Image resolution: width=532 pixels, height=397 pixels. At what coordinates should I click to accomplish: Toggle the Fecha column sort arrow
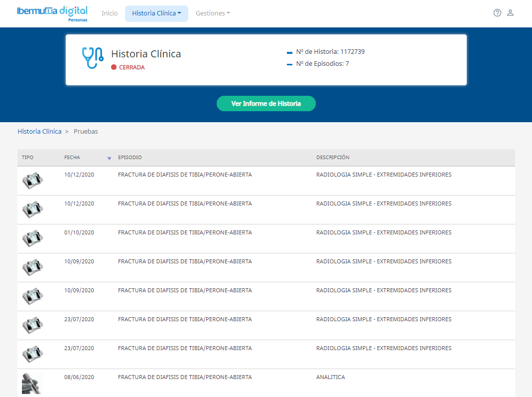[109, 158]
